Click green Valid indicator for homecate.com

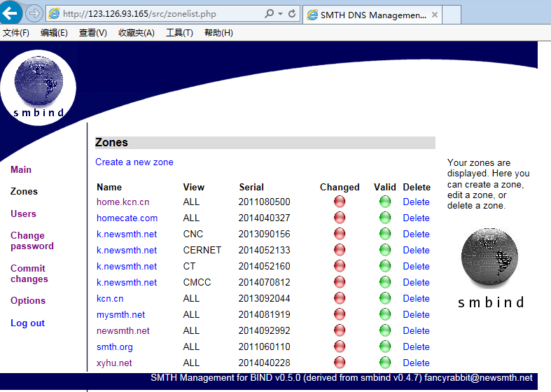coord(385,218)
